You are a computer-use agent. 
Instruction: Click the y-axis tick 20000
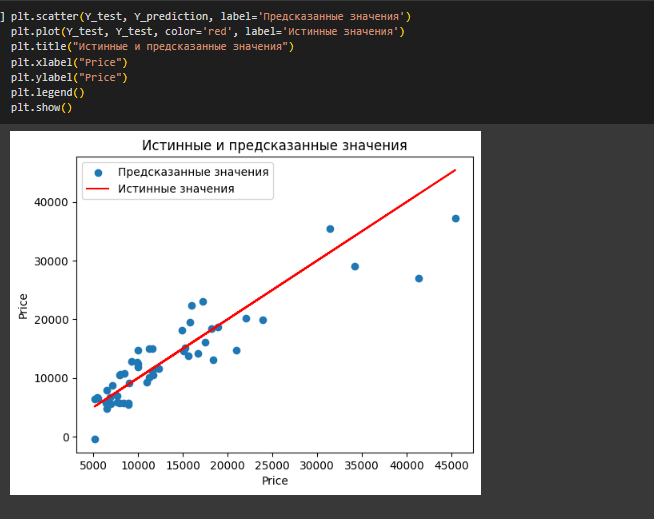51,320
